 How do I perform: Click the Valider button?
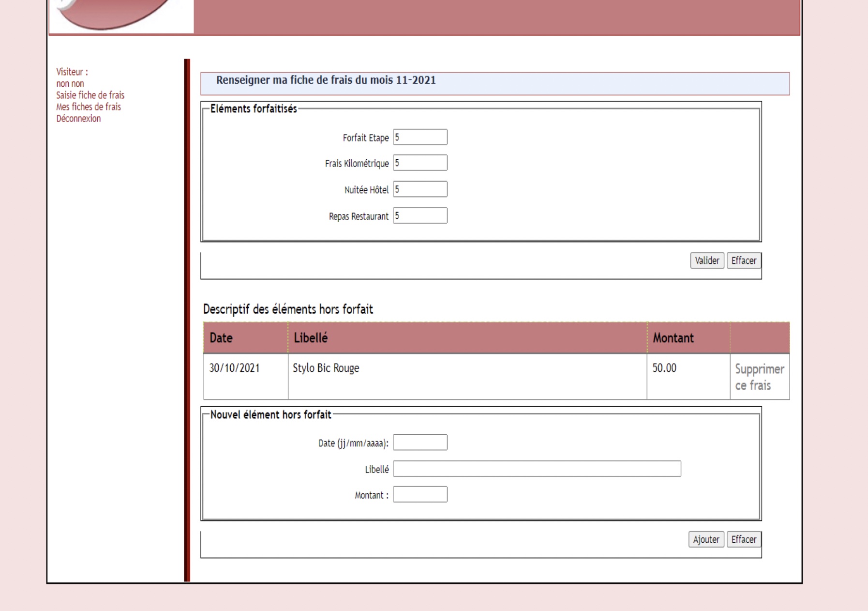click(x=707, y=260)
